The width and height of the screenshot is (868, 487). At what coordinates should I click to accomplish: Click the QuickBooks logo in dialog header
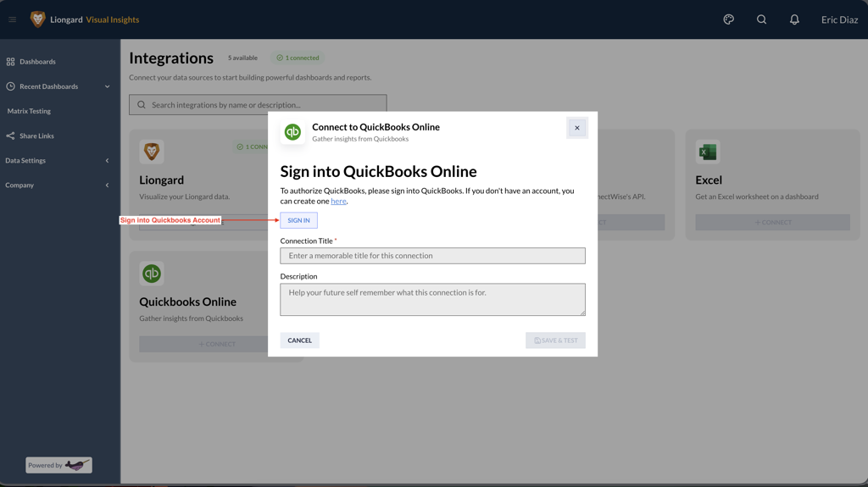[292, 132]
